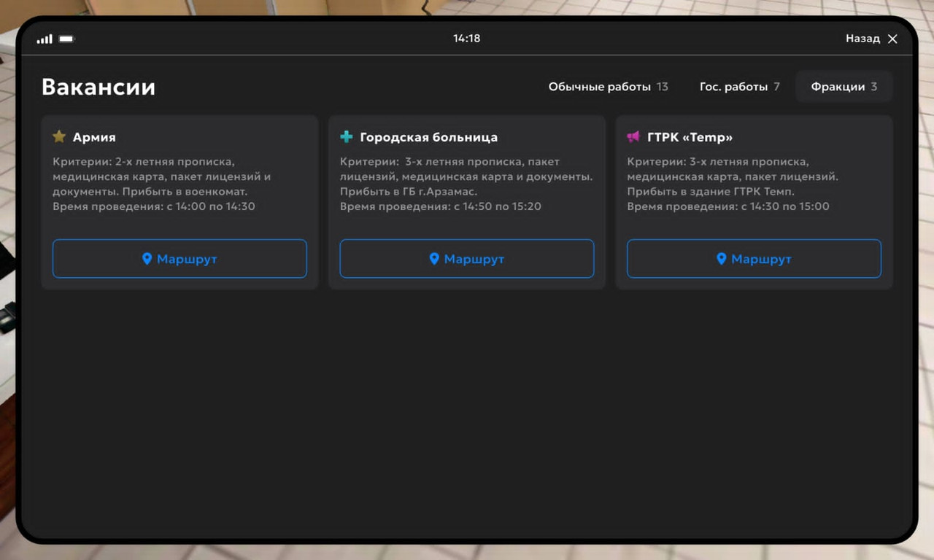
Task: Select the Городская больница card title
Action: click(x=429, y=137)
